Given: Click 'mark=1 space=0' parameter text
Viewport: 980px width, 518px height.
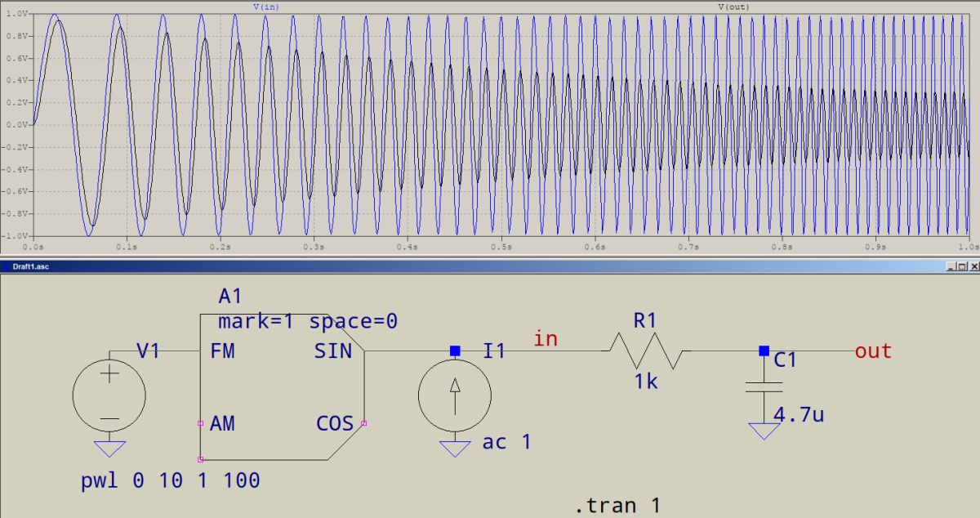Looking at the screenshot, I should click(308, 322).
